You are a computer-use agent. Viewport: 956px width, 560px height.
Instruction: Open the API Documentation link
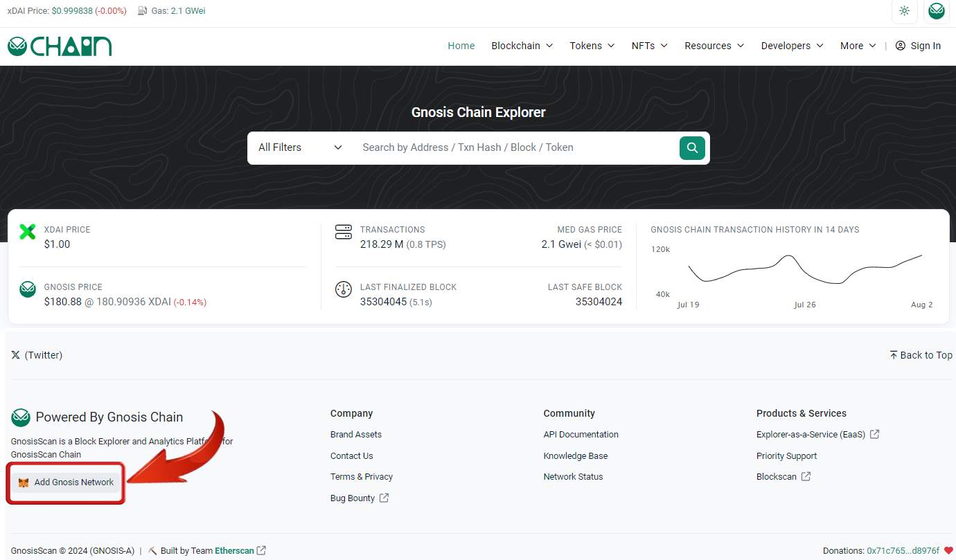[x=581, y=435]
